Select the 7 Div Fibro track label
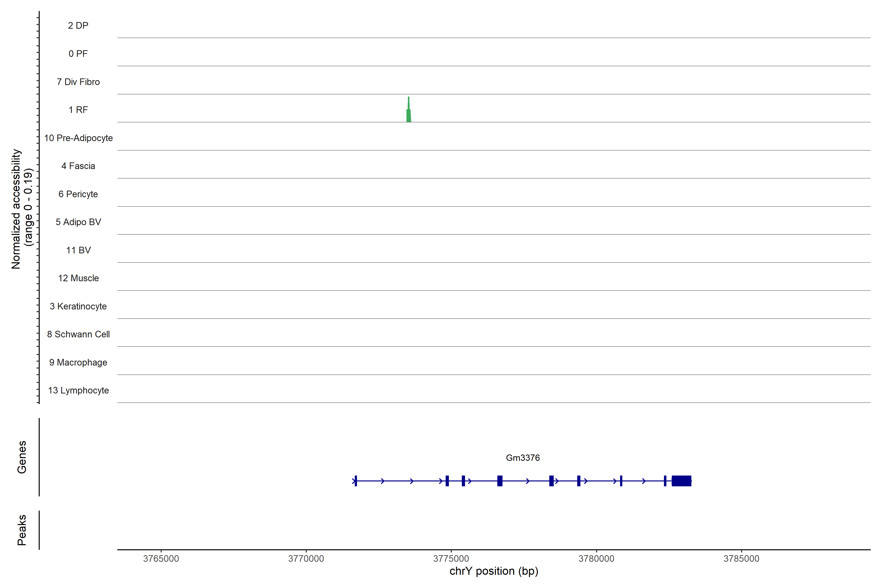Image resolution: width=882 pixels, height=588 pixels. (78, 82)
